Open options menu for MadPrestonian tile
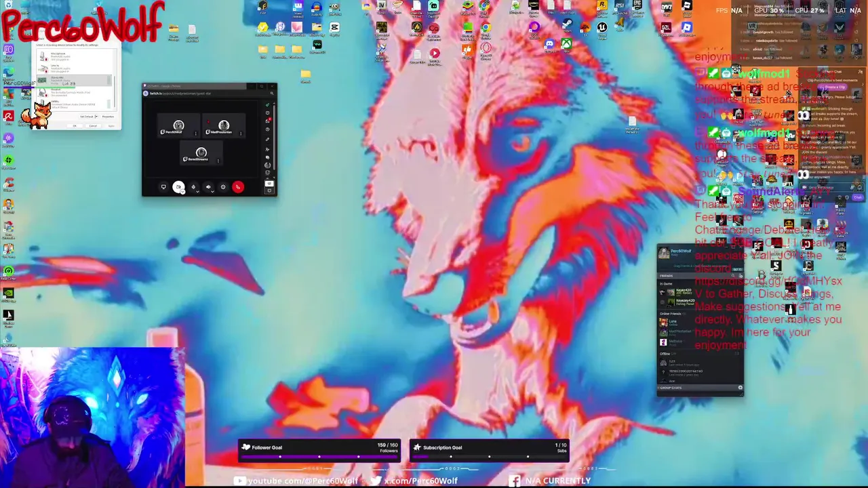Image resolution: width=868 pixels, height=488 pixels. click(x=241, y=134)
